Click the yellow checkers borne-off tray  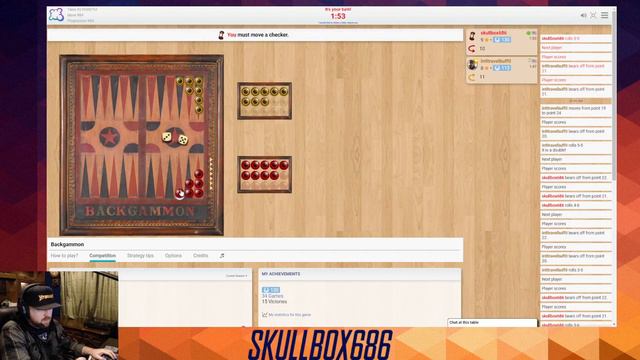[x=264, y=101]
